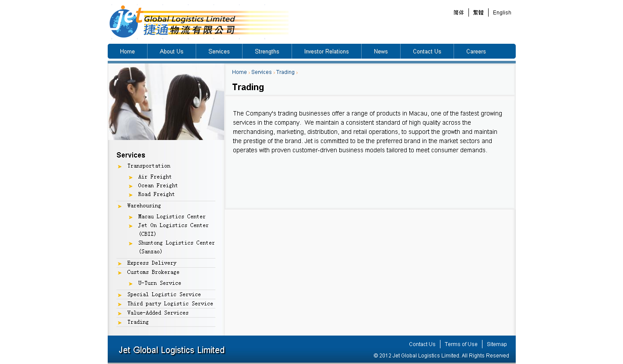
Task: Click the Jet Global Logistics logo
Action: [198, 22]
